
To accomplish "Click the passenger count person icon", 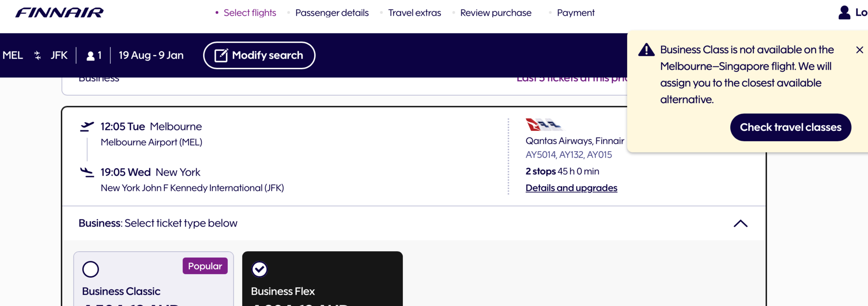I will 90,55.
